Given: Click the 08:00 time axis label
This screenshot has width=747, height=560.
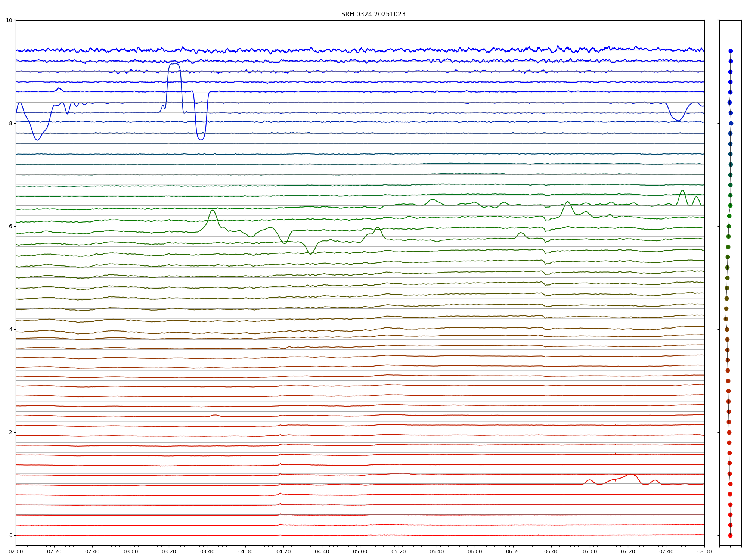Looking at the screenshot, I should [x=704, y=551].
